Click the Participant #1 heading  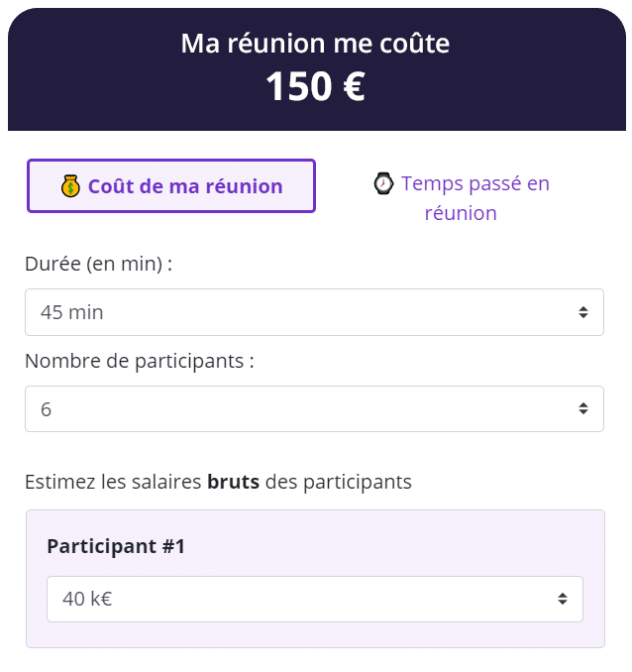(116, 546)
